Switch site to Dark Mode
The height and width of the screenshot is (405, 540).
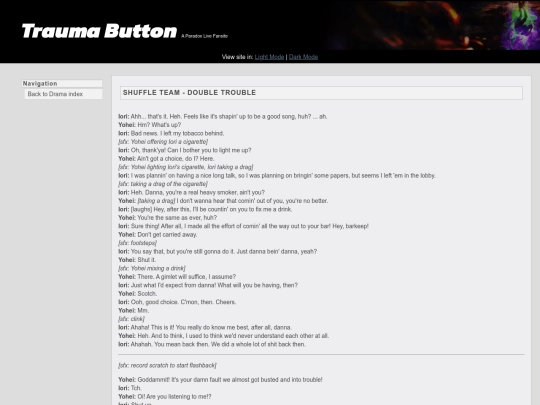pyautogui.click(x=303, y=57)
